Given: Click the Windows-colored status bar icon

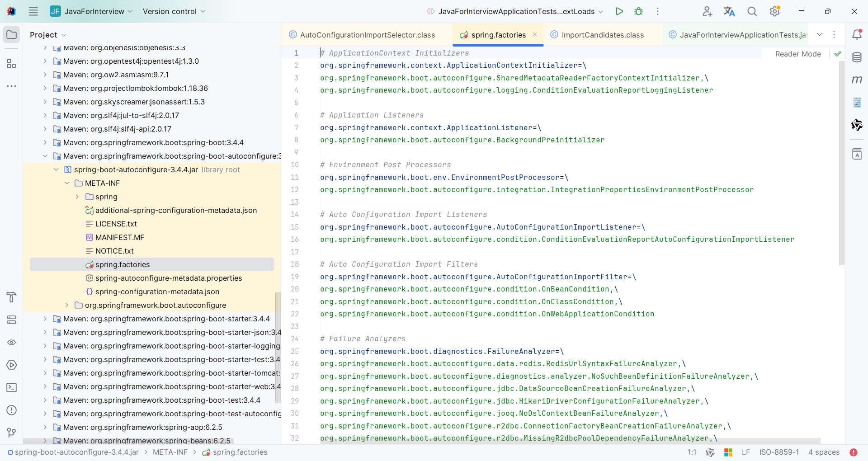Looking at the screenshot, I should pyautogui.click(x=728, y=452).
